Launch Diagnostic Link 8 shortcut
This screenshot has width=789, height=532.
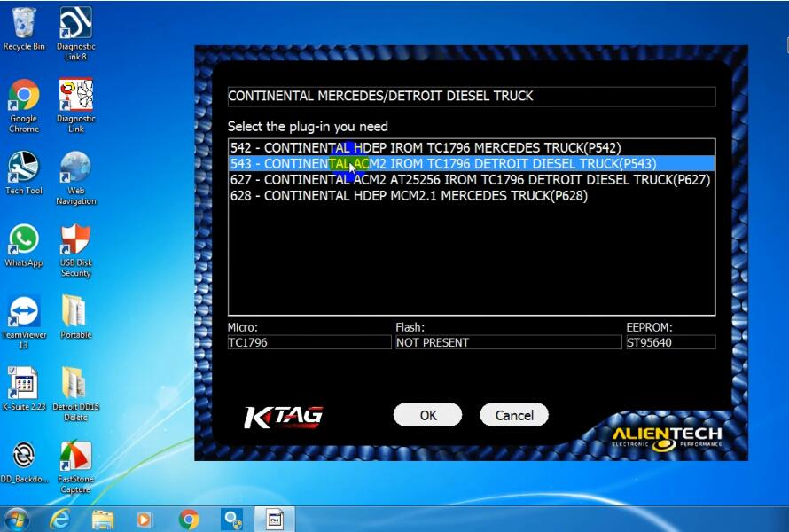click(x=75, y=35)
